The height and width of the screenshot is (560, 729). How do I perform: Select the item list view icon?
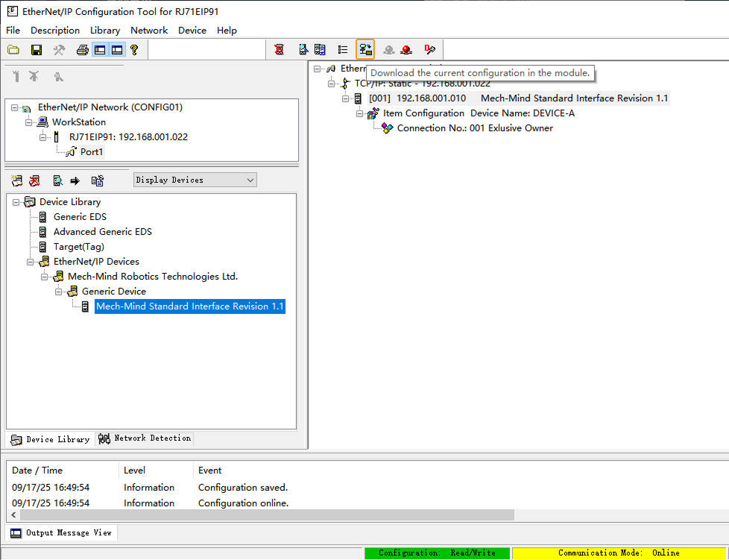point(342,49)
